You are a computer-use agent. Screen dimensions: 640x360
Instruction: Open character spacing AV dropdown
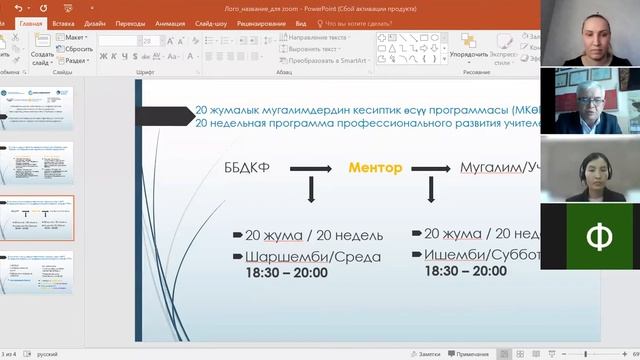pyautogui.click(x=157, y=56)
